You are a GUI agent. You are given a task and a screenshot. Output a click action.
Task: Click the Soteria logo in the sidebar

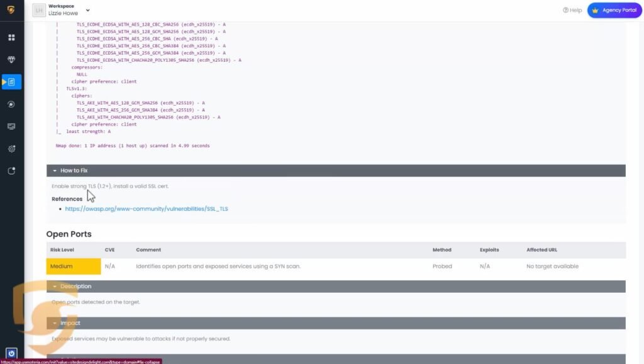point(11,10)
